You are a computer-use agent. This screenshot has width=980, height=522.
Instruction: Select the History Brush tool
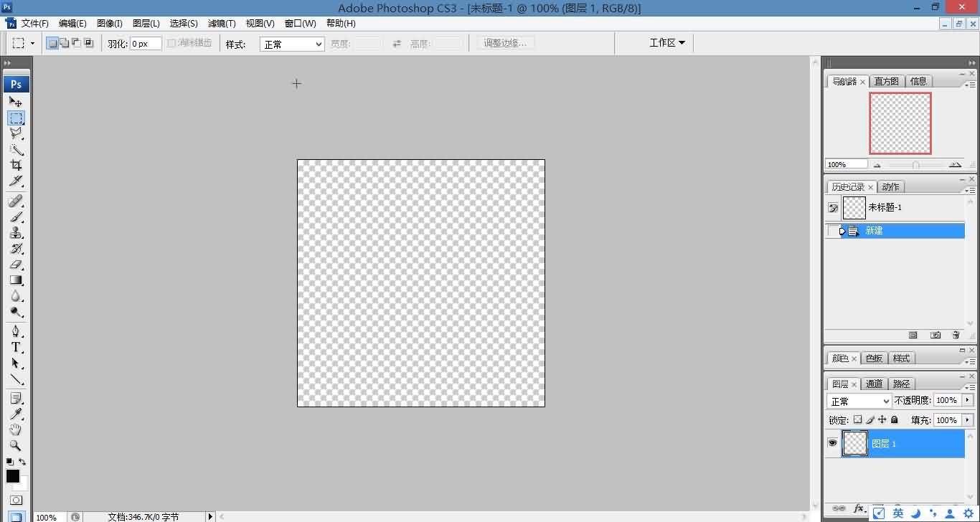(16, 248)
